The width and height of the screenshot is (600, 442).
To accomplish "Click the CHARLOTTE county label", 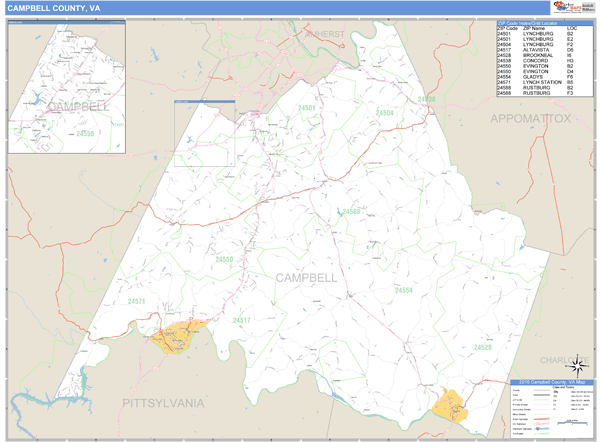I will click(564, 360).
